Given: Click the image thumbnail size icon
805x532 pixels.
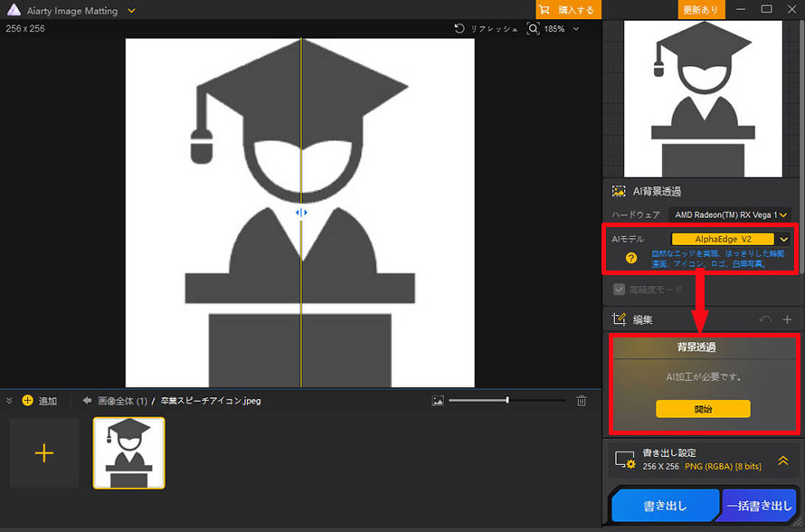Looking at the screenshot, I should 438,401.
